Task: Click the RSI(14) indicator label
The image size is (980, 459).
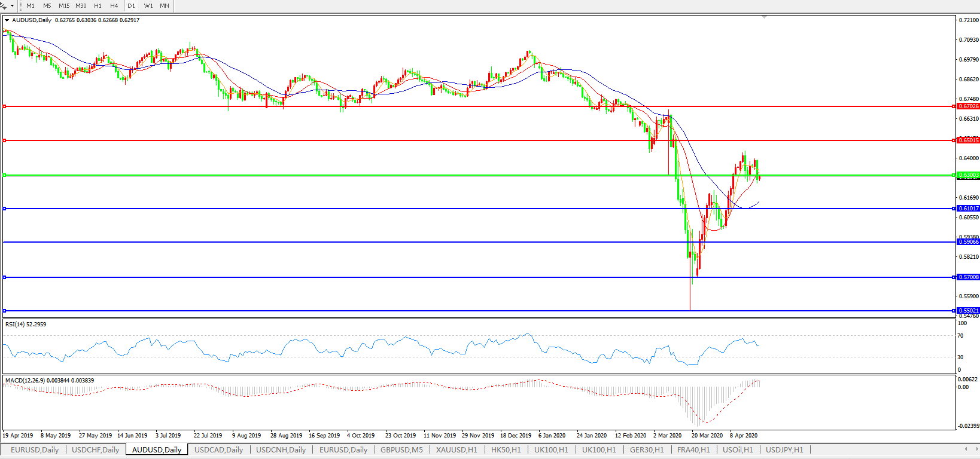Action: (26, 325)
